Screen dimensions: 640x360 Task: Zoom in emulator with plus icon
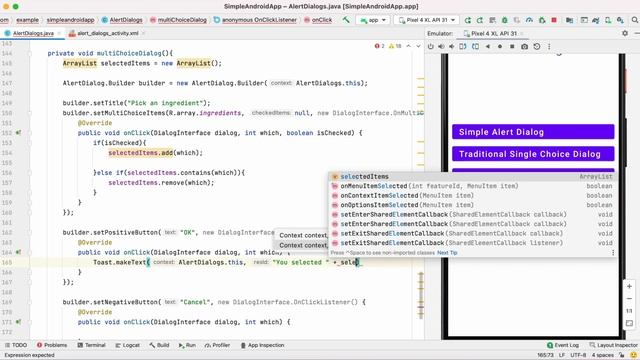629,287
